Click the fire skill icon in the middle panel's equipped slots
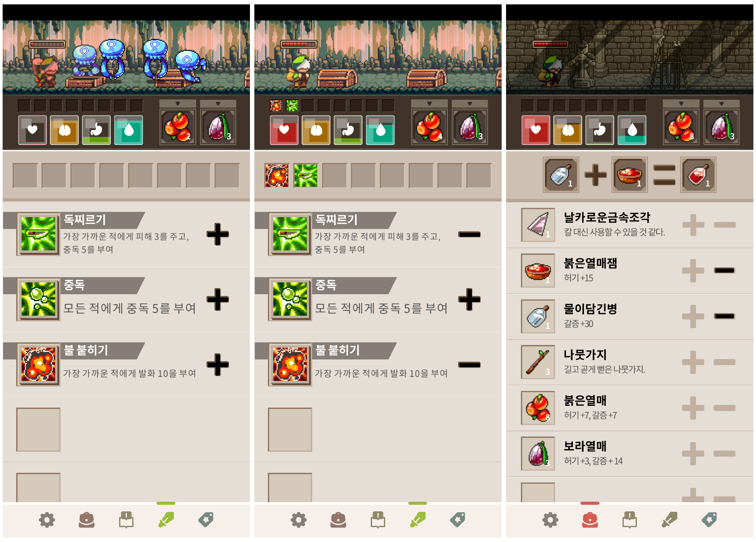This screenshot has height=542, width=756. coord(277,176)
